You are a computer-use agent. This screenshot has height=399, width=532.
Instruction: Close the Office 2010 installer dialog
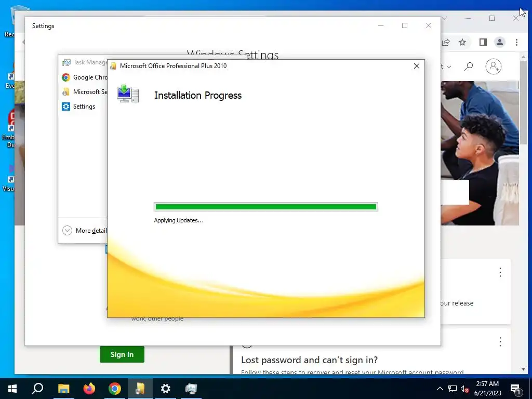(417, 66)
